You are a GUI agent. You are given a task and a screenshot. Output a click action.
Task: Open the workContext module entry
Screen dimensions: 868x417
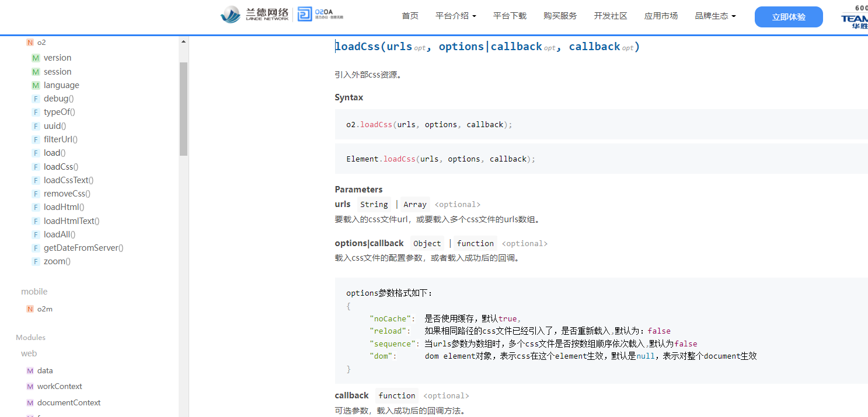click(60, 387)
